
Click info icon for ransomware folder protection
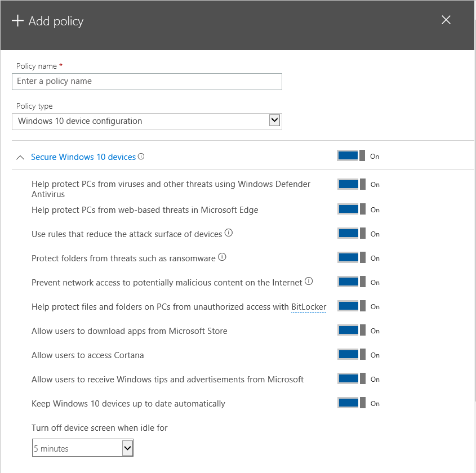[x=222, y=257]
